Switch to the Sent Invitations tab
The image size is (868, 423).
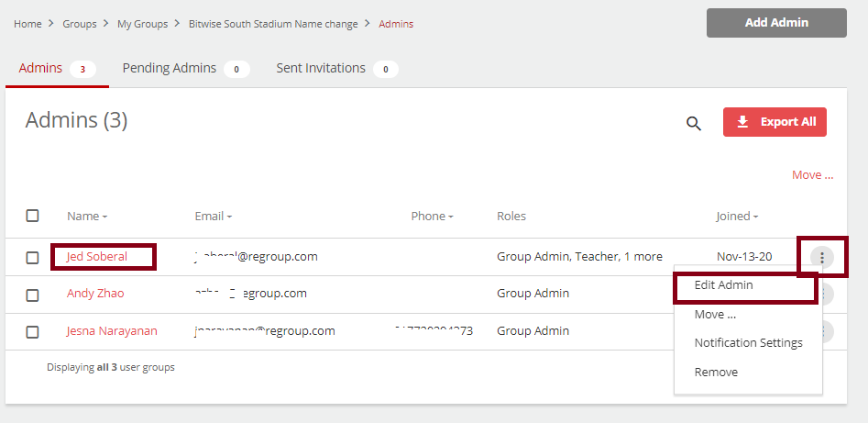[337, 69]
